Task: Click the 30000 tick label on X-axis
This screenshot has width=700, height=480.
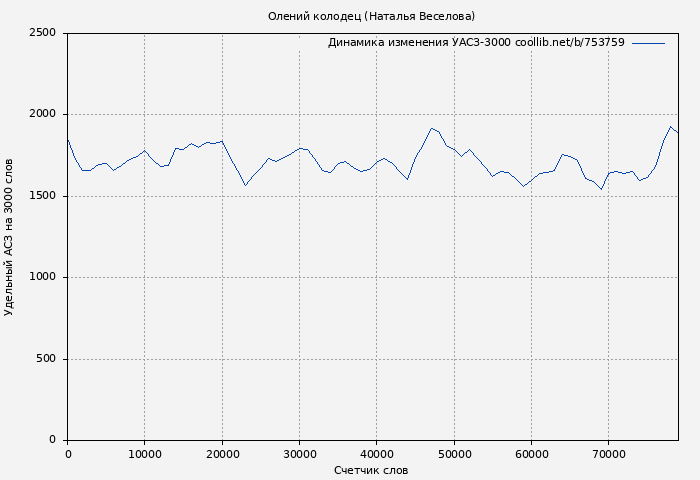Action: [299, 454]
